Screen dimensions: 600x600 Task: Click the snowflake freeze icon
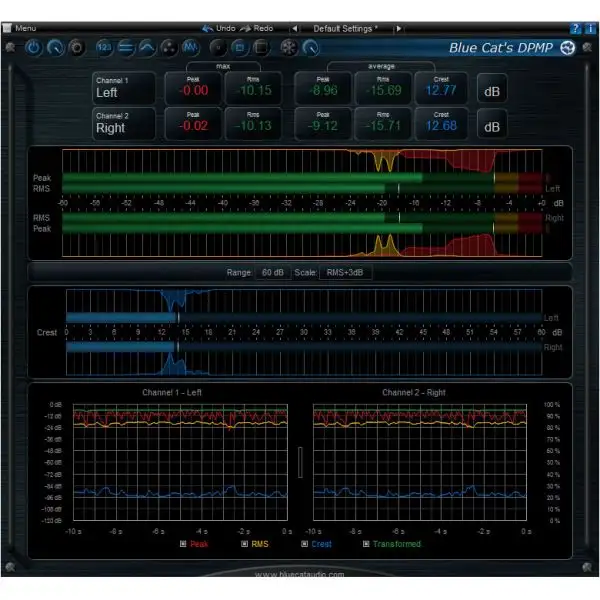coord(287,47)
